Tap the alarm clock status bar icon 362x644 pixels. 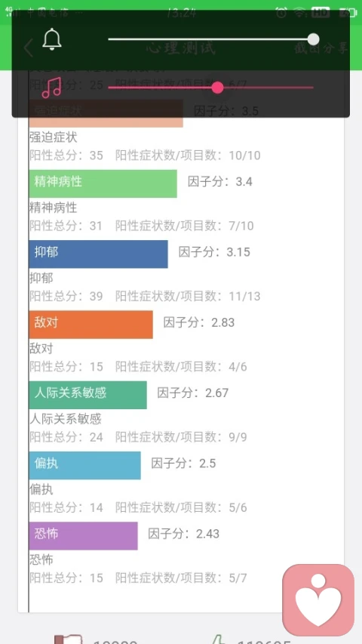(x=281, y=13)
